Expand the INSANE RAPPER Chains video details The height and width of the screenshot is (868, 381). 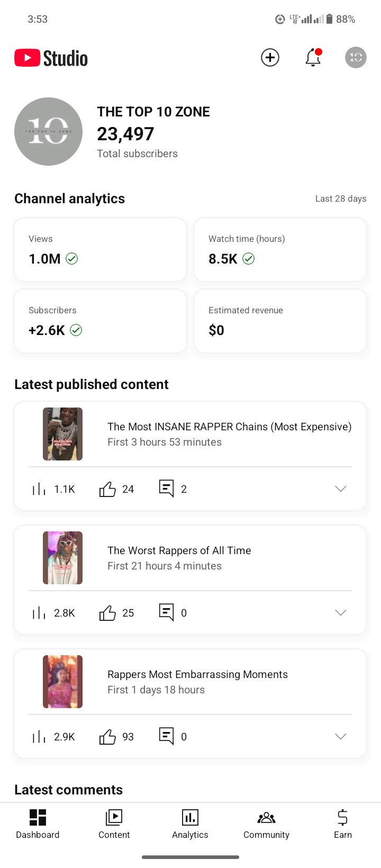click(340, 489)
